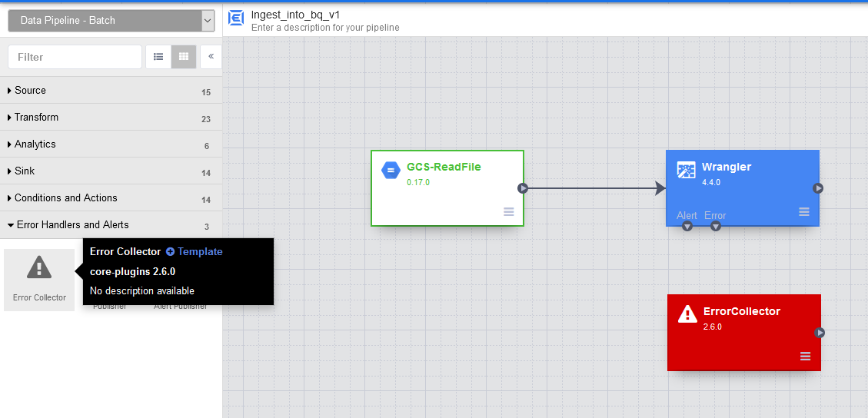Switch plugin palette to list view
The width and height of the screenshot is (868, 418).
click(x=158, y=57)
